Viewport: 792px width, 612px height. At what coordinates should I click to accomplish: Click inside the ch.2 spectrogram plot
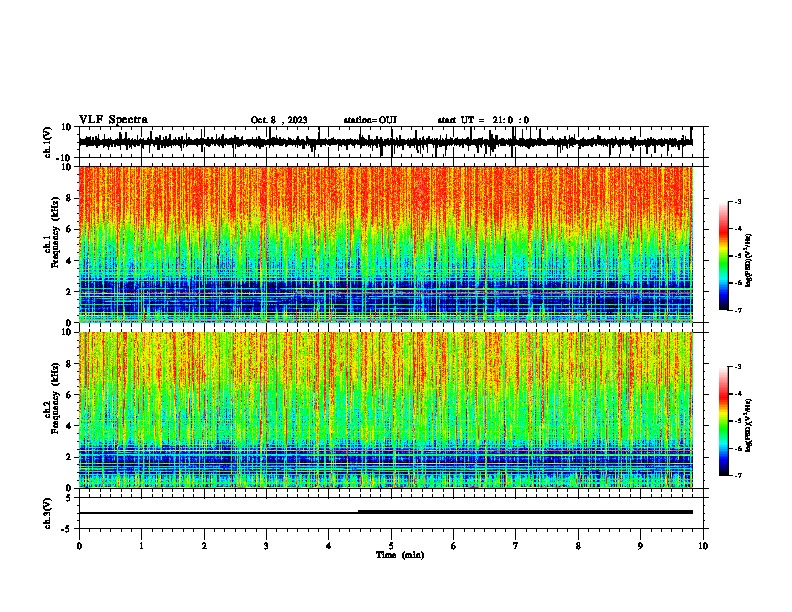click(385, 410)
